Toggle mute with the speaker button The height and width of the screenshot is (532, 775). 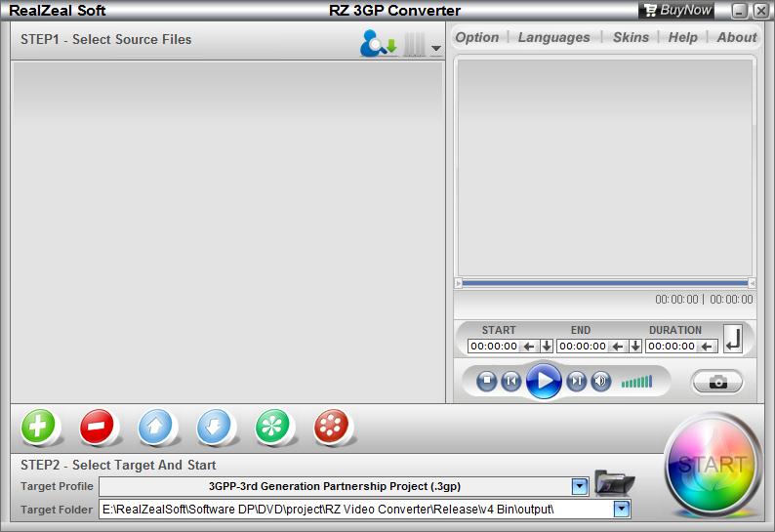601,381
